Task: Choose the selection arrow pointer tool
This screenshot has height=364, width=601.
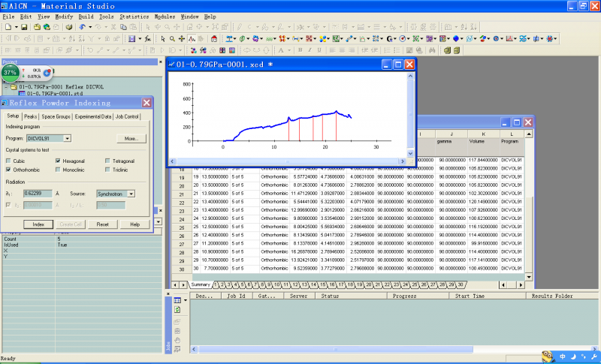Action: click(x=162, y=38)
